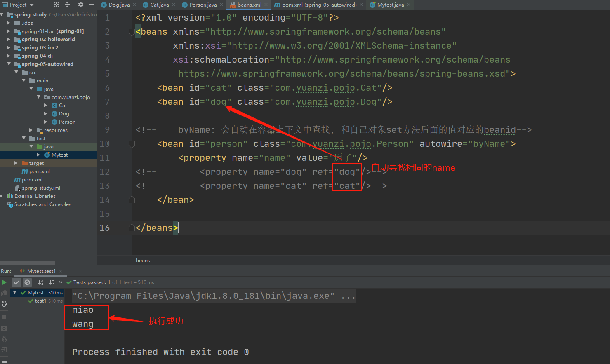Viewport: 610px width, 364px height.
Task: Click Tests passed status text
Action: (113, 282)
